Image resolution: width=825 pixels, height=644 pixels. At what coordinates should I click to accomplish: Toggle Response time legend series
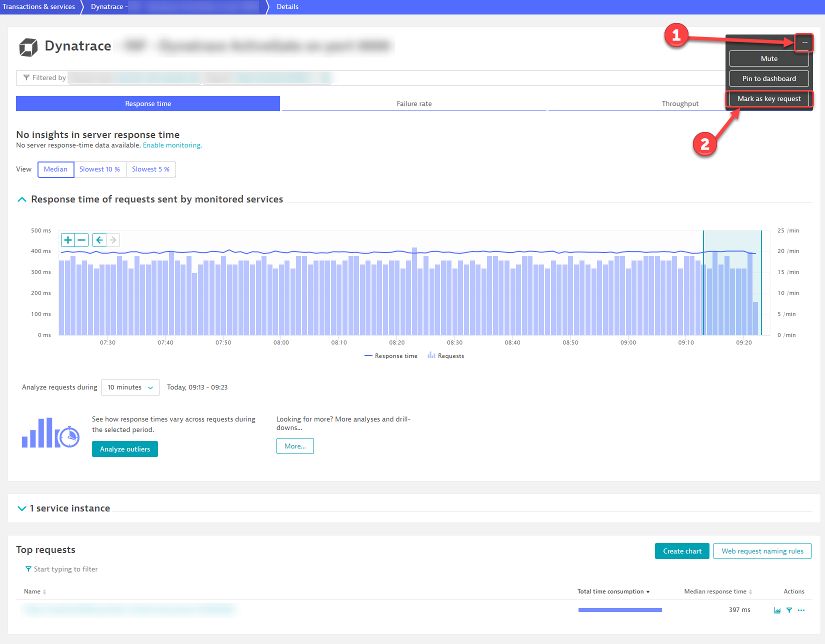pos(391,356)
